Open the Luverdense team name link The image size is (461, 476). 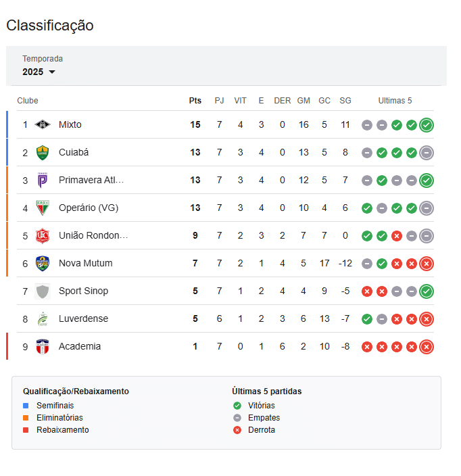tap(83, 318)
